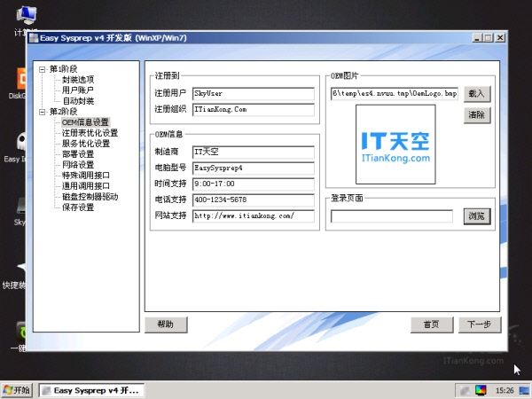Collapse the 第2阶段 tree node
Viewport: 532px width, 399px height.
42,112
